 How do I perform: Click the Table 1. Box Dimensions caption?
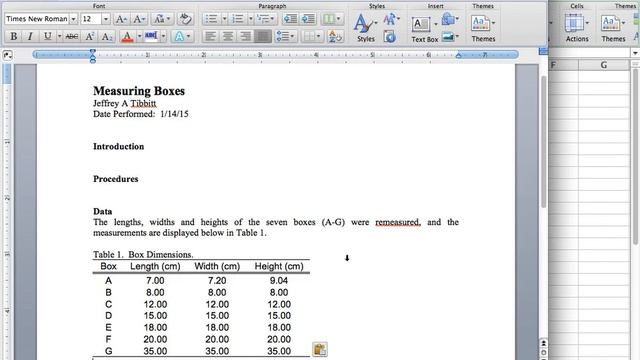coord(143,254)
